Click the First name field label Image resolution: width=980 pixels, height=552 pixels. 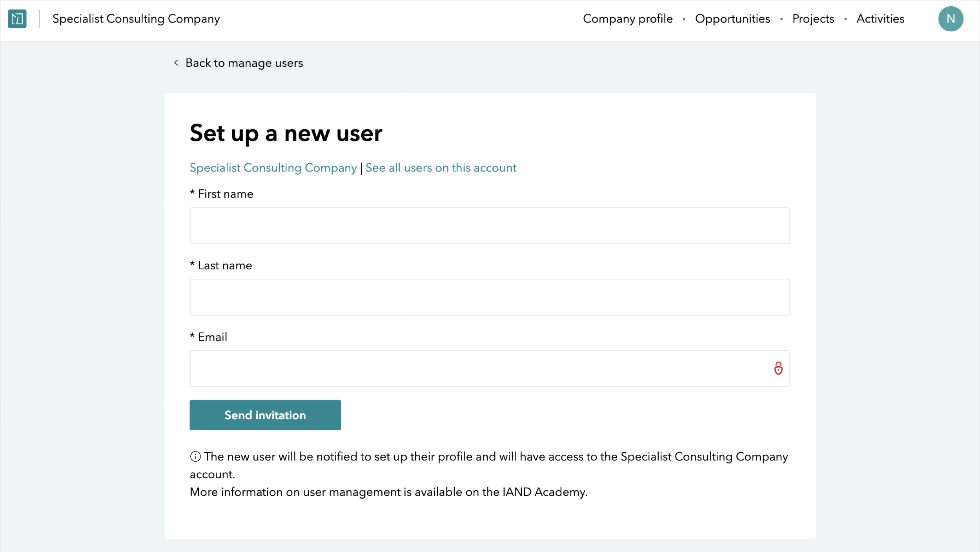(x=222, y=194)
